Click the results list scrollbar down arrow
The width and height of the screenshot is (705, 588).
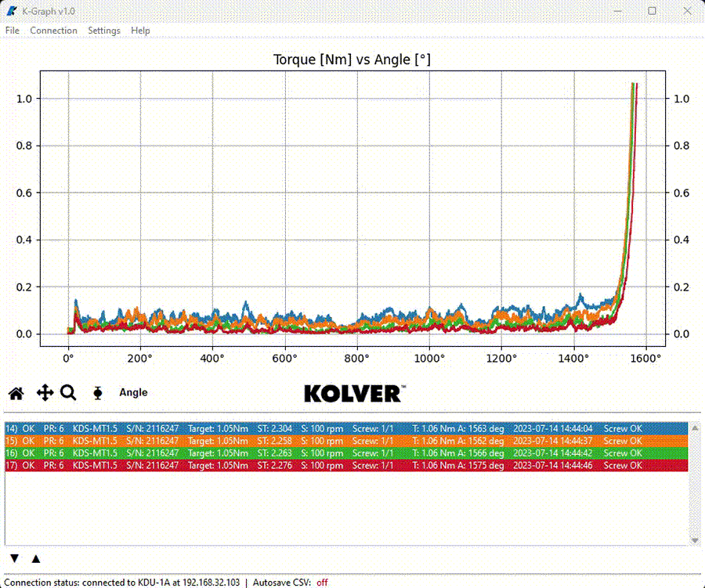[x=695, y=540]
